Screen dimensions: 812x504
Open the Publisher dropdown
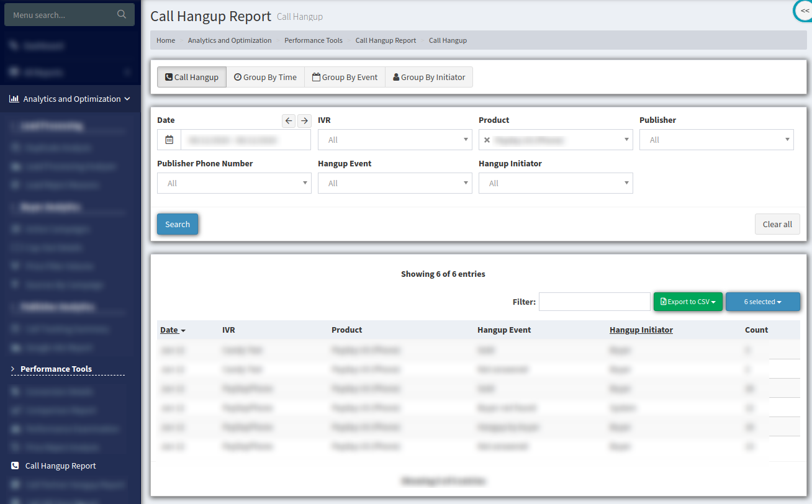(x=716, y=140)
